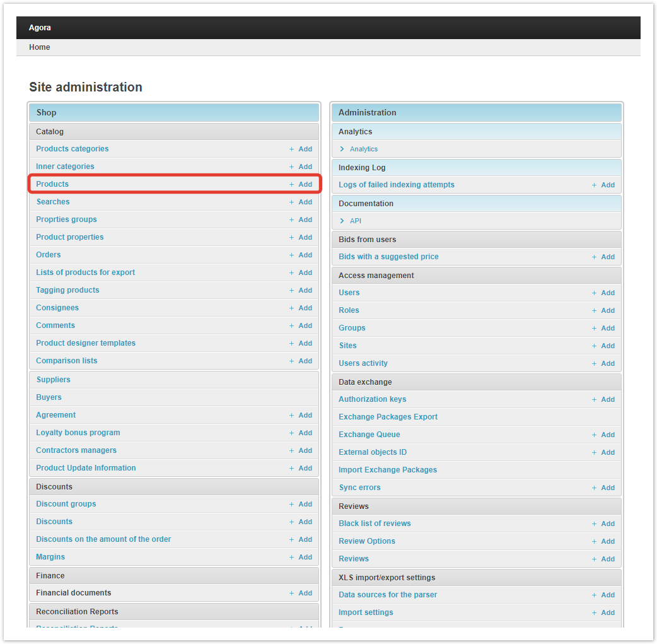
Task: Open the Home breadcrumb item
Action: coord(40,47)
